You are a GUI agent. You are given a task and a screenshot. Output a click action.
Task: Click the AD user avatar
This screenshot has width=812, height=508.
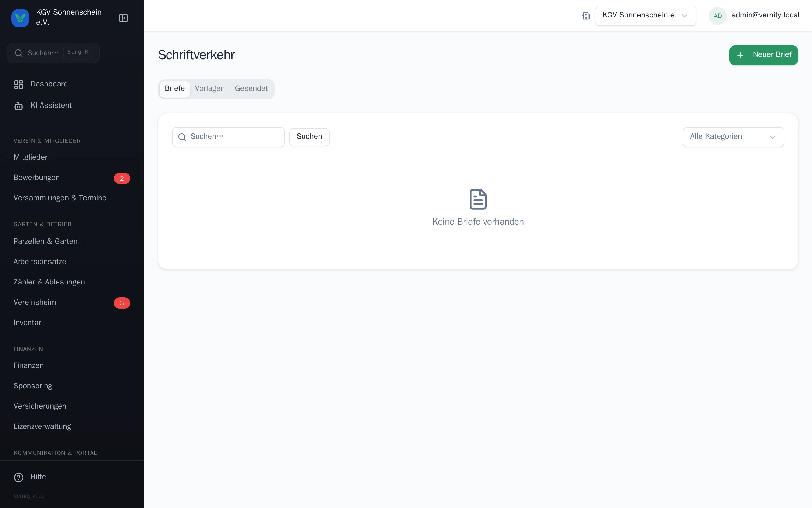click(718, 16)
